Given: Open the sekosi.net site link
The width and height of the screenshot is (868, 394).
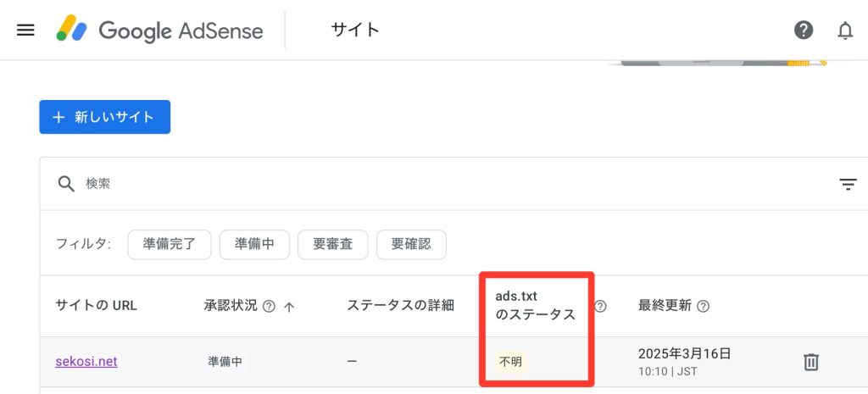Looking at the screenshot, I should click(x=86, y=362).
